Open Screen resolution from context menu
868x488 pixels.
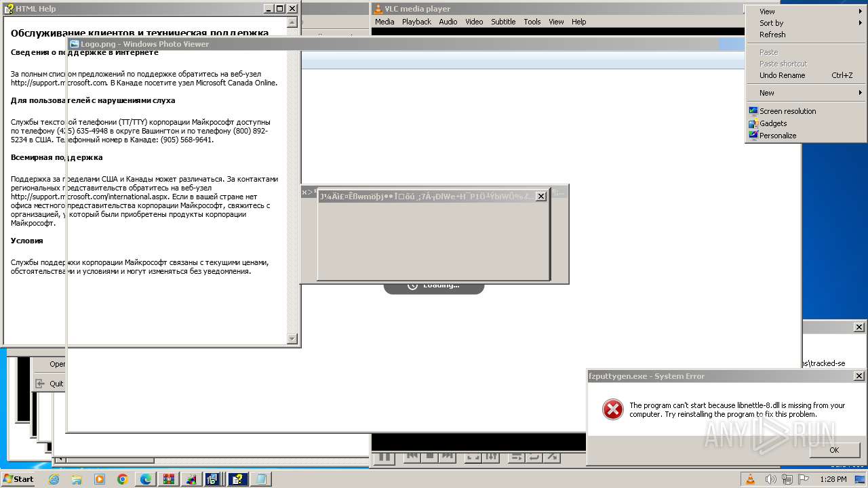[806, 111]
